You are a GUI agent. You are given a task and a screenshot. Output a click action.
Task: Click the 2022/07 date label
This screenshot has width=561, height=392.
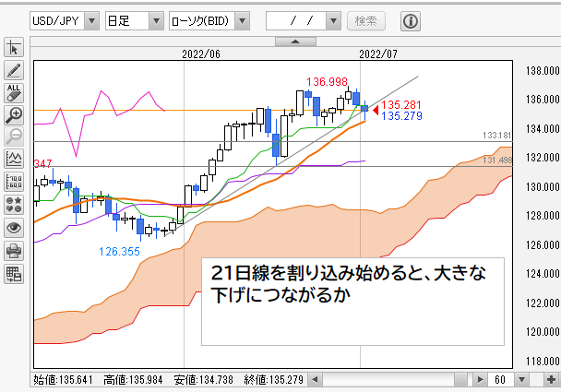click(x=378, y=54)
